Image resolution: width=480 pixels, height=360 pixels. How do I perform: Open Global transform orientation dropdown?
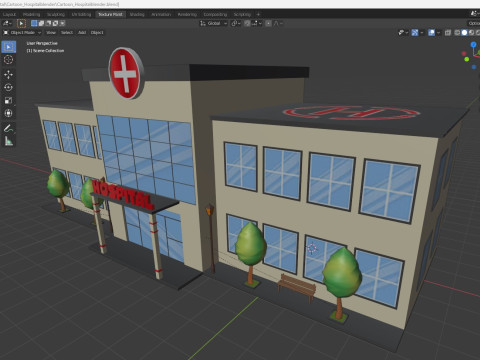pyautogui.click(x=214, y=23)
